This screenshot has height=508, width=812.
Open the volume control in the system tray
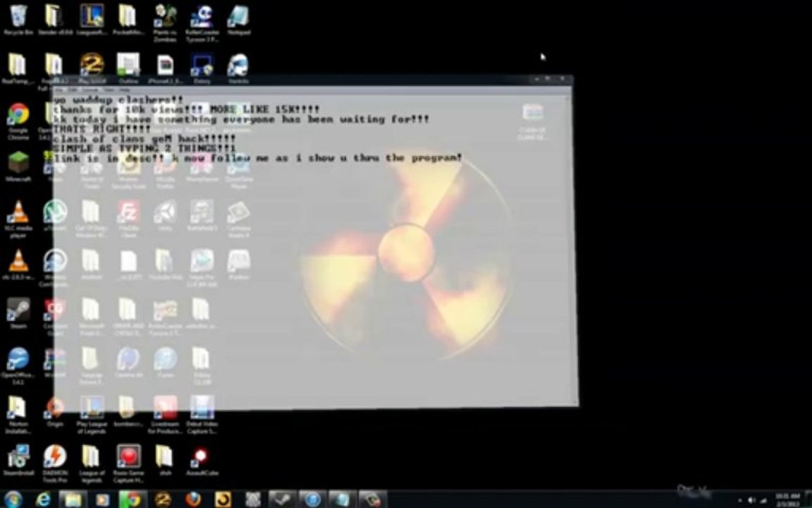751,500
